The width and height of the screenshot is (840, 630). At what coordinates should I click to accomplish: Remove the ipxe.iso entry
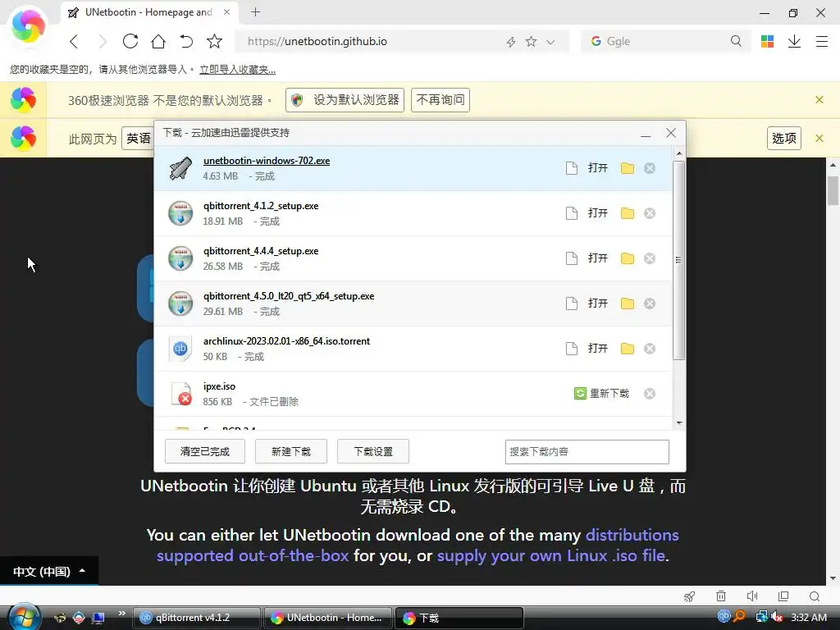pos(650,394)
